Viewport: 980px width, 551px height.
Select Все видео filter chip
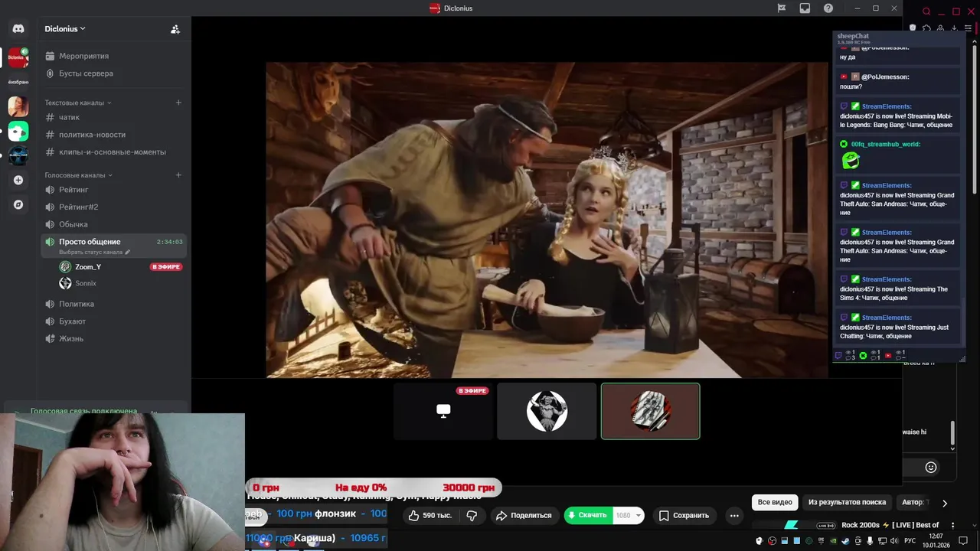tap(775, 502)
